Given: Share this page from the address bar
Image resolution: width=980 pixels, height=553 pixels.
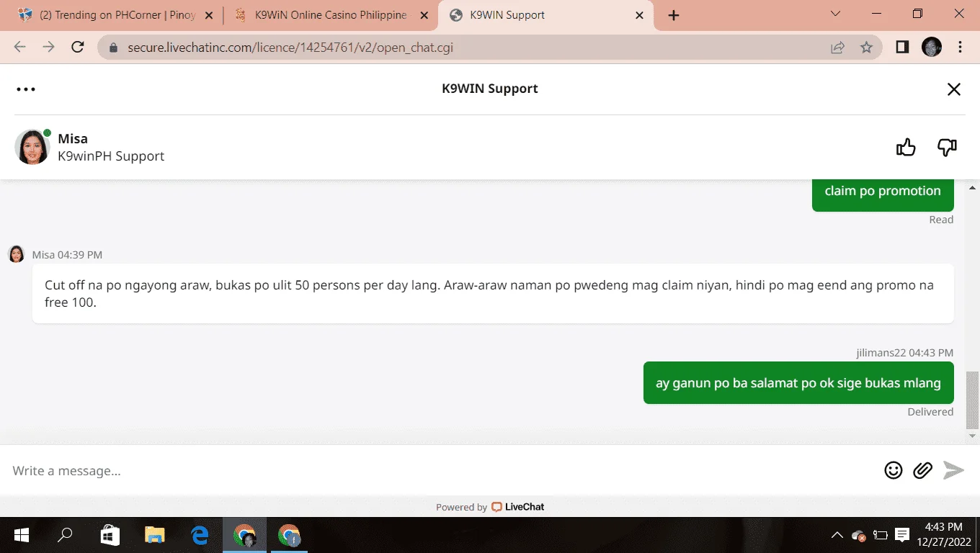Looking at the screenshot, I should 837,48.
